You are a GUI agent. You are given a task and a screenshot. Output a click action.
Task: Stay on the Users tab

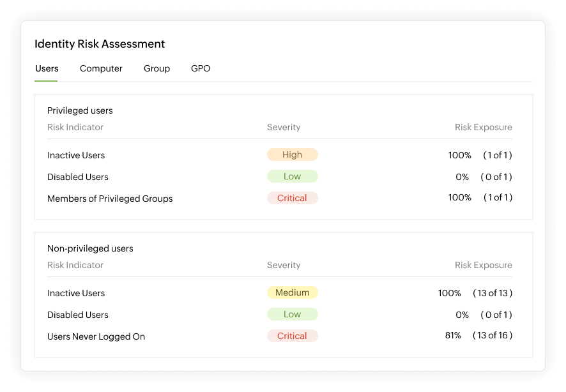(x=47, y=68)
